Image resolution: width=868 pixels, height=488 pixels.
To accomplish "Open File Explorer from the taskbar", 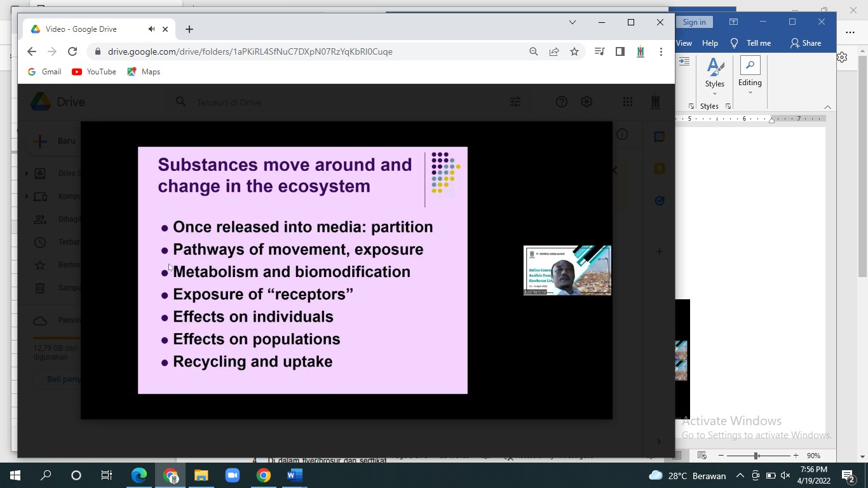I will point(201,475).
